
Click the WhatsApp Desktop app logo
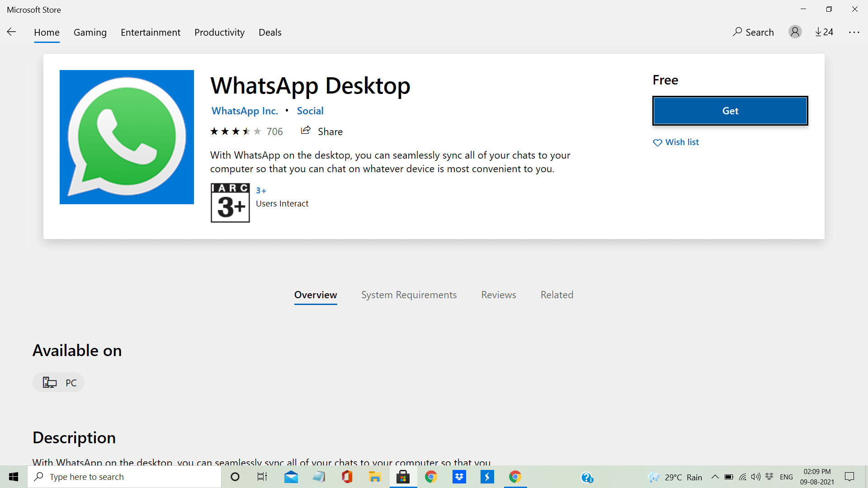pyautogui.click(x=127, y=137)
